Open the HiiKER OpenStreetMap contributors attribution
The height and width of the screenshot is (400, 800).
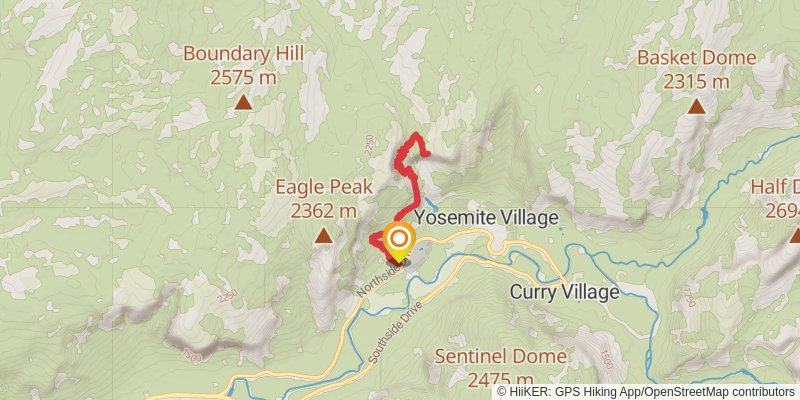click(x=647, y=391)
